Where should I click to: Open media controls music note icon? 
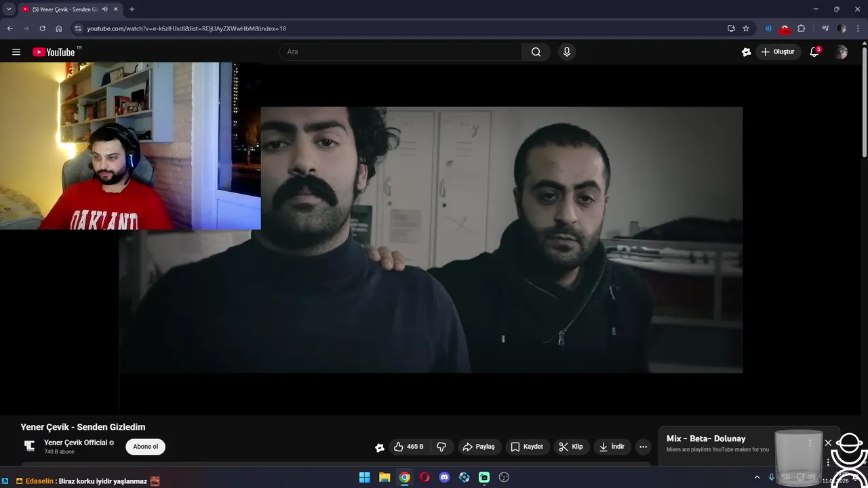pos(825,28)
